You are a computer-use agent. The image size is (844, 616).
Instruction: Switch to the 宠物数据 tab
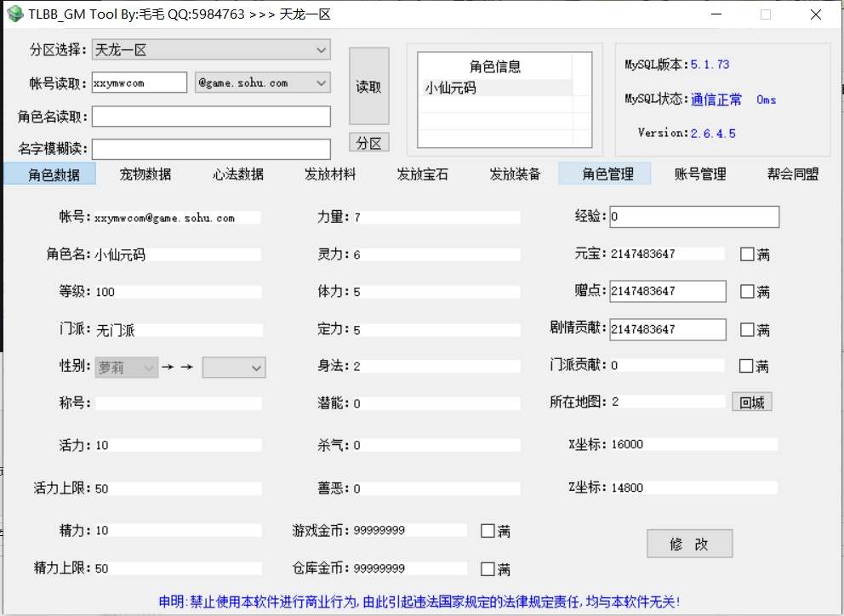tap(145, 174)
